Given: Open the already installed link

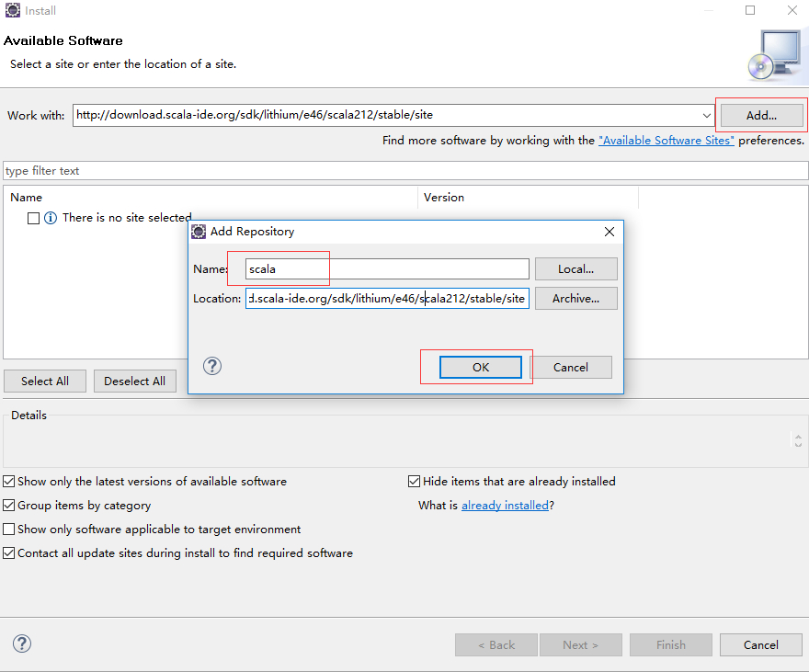Looking at the screenshot, I should click(x=505, y=506).
